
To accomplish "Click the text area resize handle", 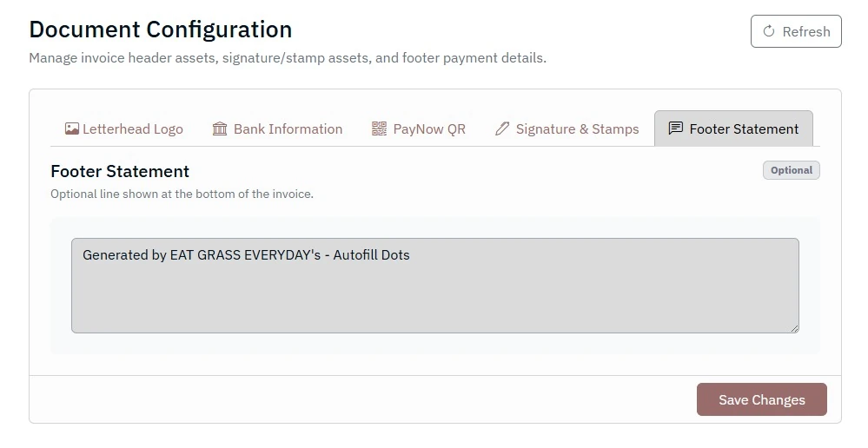I will pos(793,327).
